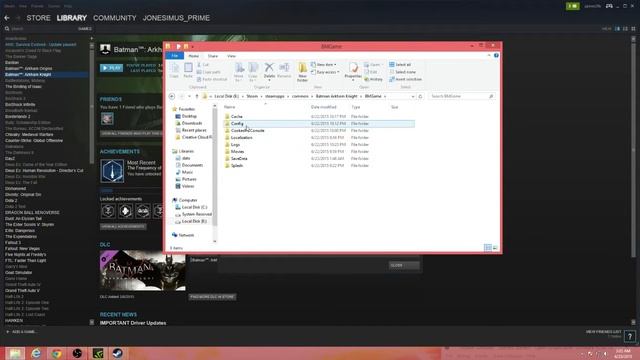Click Select none in the ribbon
640x360 pixels.
(402, 72)
